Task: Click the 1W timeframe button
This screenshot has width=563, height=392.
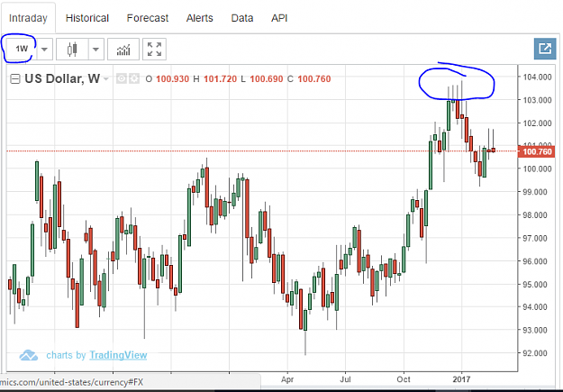Action: pos(22,49)
